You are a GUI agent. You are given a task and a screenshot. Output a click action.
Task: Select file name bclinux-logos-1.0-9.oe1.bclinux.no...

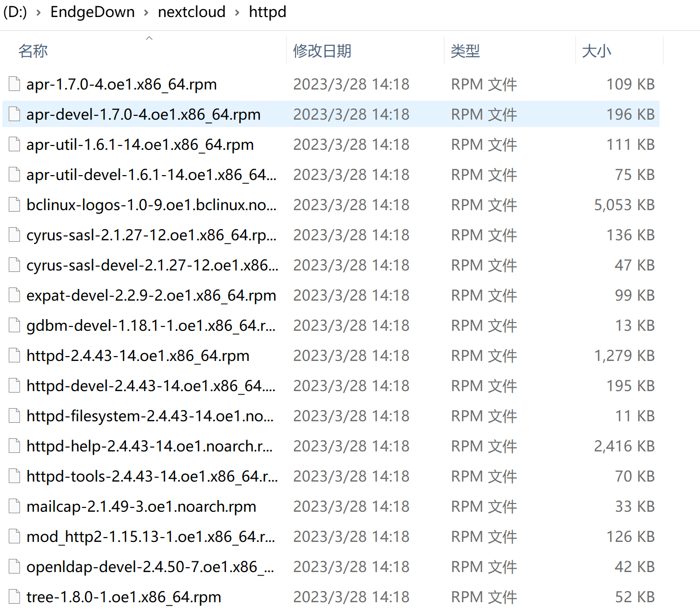(151, 205)
